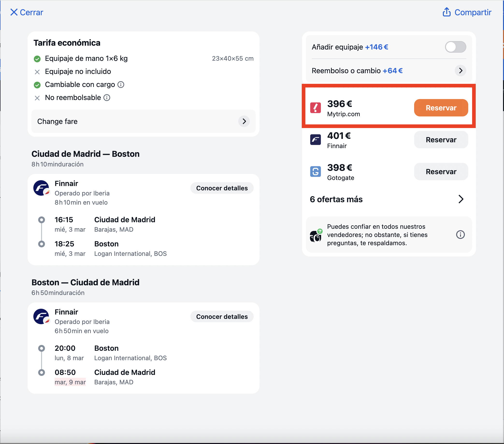
Task: Click the Ciudad de Madrid — Boston heading
Action: pos(85,154)
